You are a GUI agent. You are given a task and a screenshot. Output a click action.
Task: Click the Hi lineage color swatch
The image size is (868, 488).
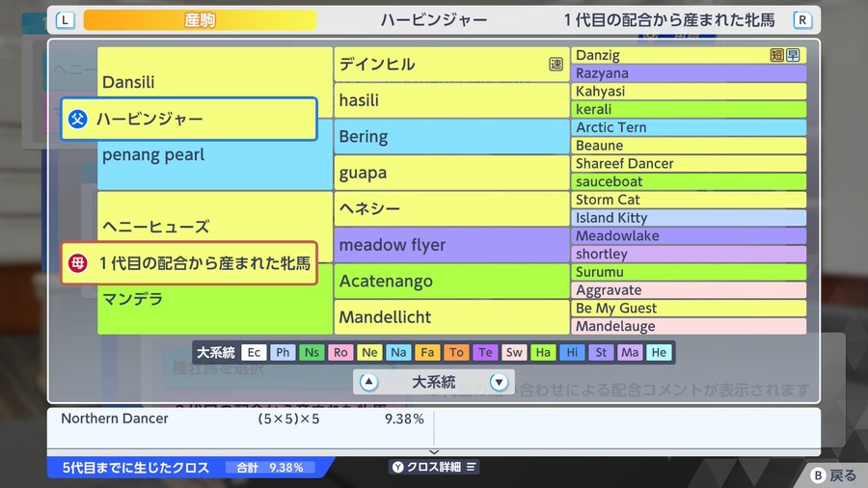coord(572,352)
